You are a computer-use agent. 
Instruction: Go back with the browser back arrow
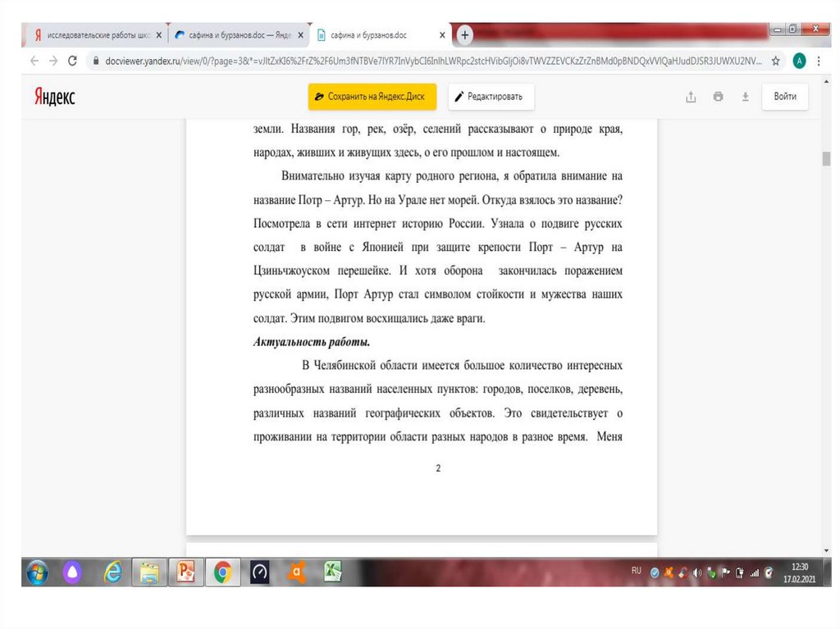pyautogui.click(x=34, y=61)
